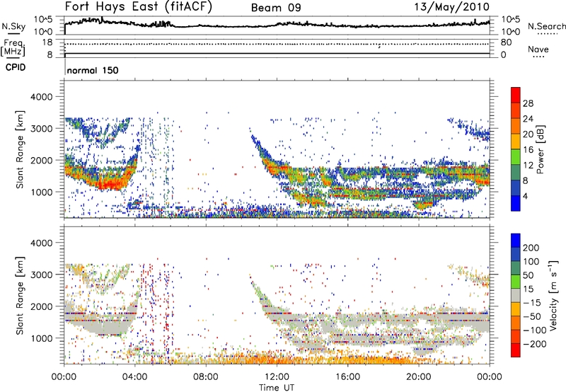This screenshot has width=566, height=392.
Task: Click the "04:00" time tick label
Action: tap(135, 377)
